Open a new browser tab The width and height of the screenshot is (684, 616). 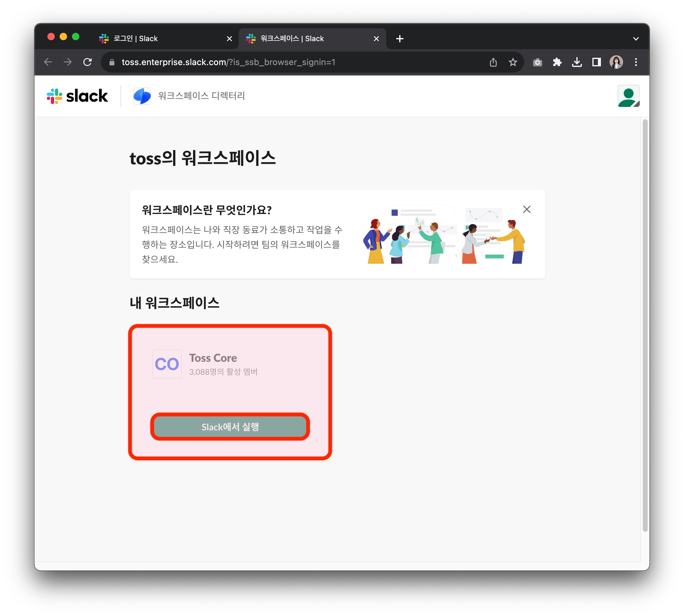pyautogui.click(x=399, y=39)
